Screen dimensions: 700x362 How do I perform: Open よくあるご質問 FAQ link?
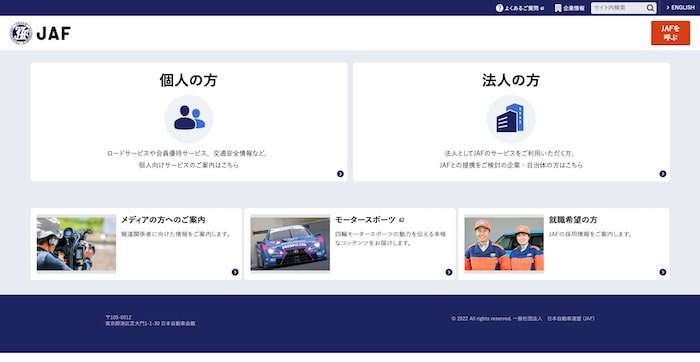524,8
